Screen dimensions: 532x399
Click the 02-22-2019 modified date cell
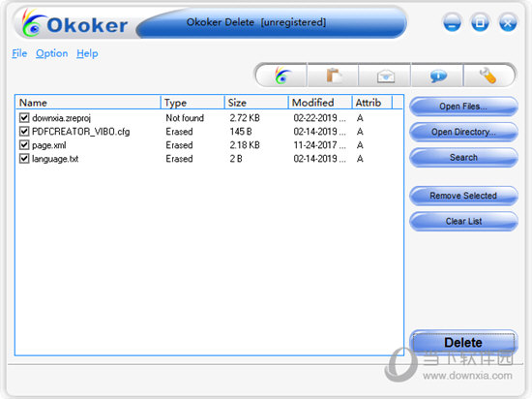coord(319,118)
